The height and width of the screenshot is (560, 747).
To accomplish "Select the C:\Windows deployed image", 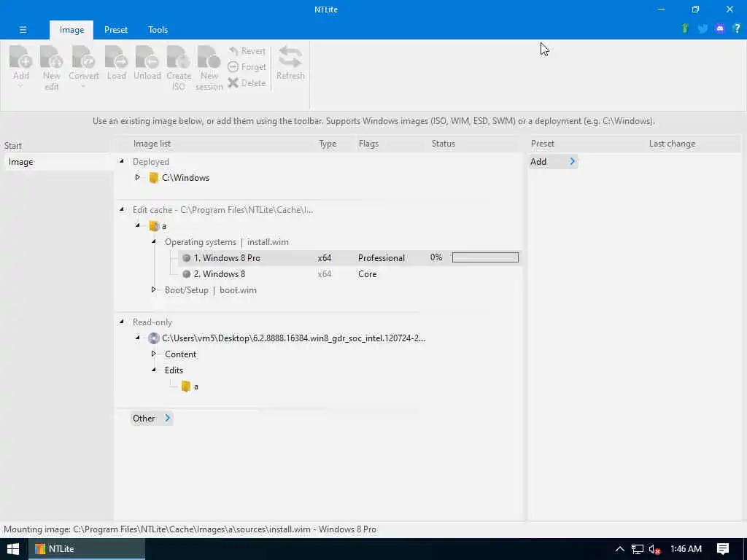I will (x=185, y=178).
